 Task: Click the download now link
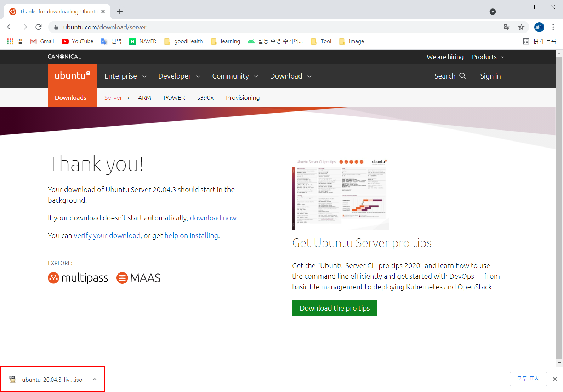click(x=213, y=218)
